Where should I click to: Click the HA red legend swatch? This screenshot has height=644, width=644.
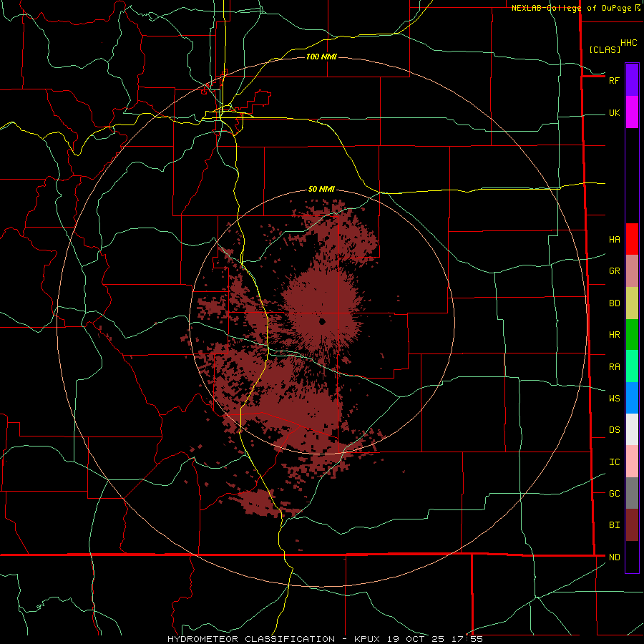632,239
